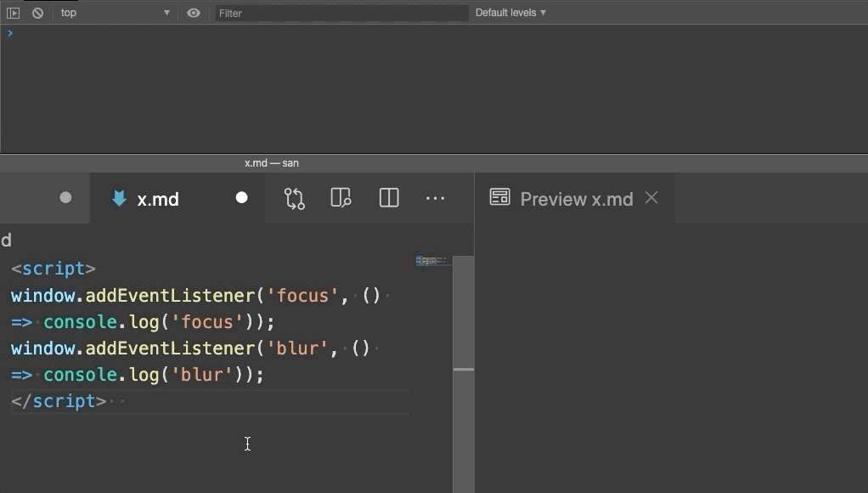This screenshot has height=493, width=868.
Task: Click the console.log('blur') line
Action: point(138,375)
